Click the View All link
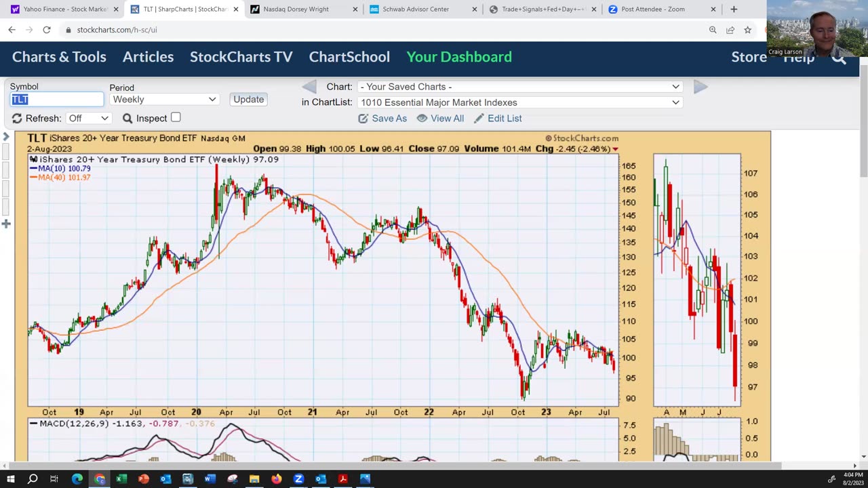868x488 pixels. coord(440,119)
